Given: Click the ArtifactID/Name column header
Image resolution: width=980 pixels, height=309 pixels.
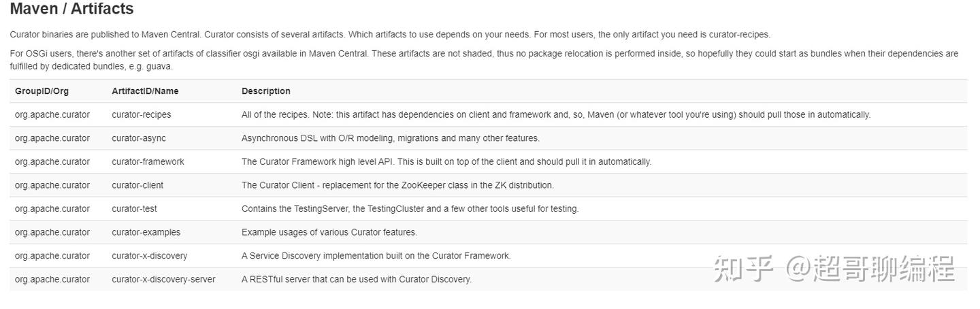Looking at the screenshot, I should 145,91.
